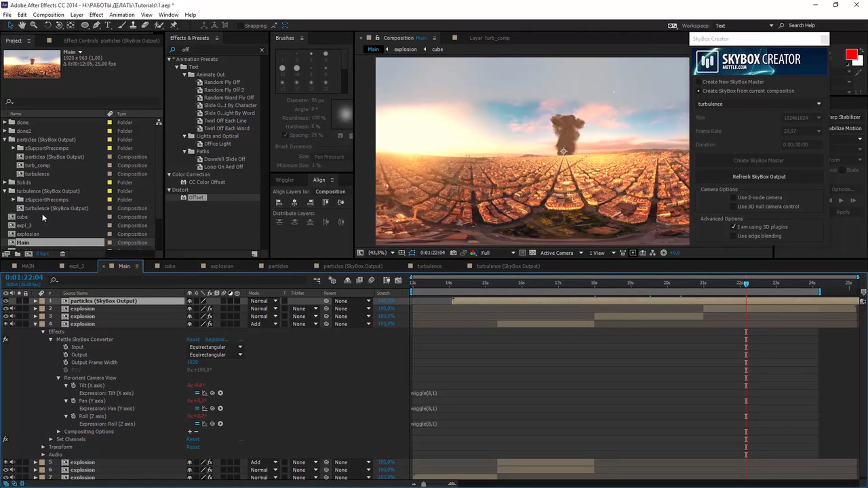Viewport: 868px width, 488px height.
Task: Select the Clone Stamp tool
Action: 133,25
